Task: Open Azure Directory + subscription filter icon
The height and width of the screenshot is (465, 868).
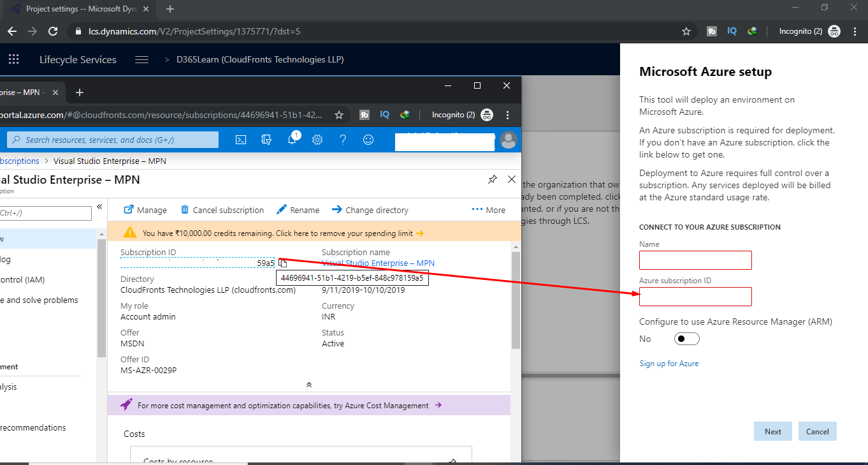Action: (x=266, y=140)
